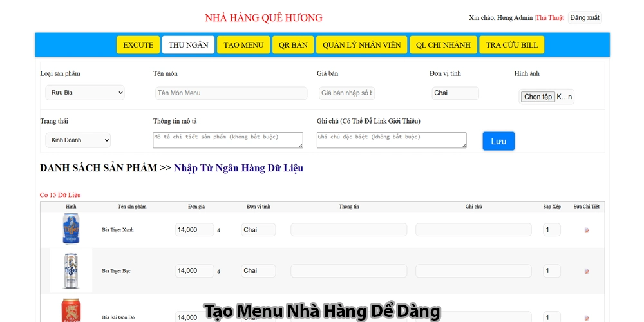This screenshot has width=644, height=322.
Task: Click the Bia Sài Gòn Đỏ product image
Action: click(71, 310)
